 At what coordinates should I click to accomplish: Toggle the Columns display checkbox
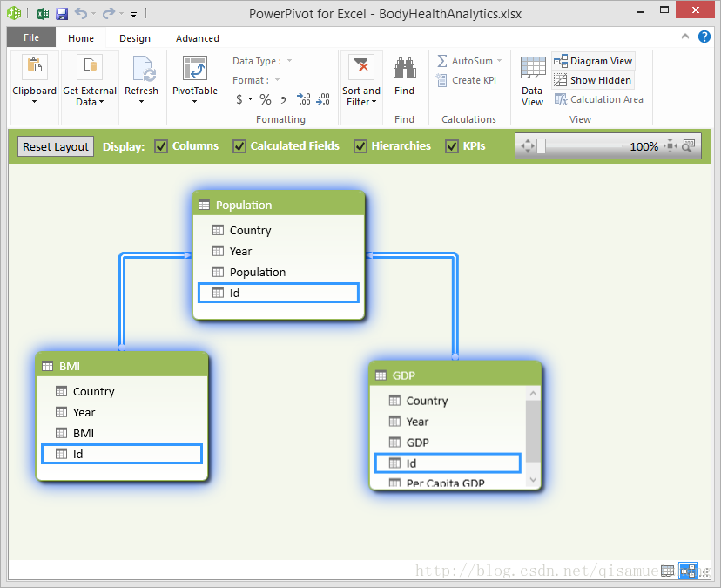point(161,146)
